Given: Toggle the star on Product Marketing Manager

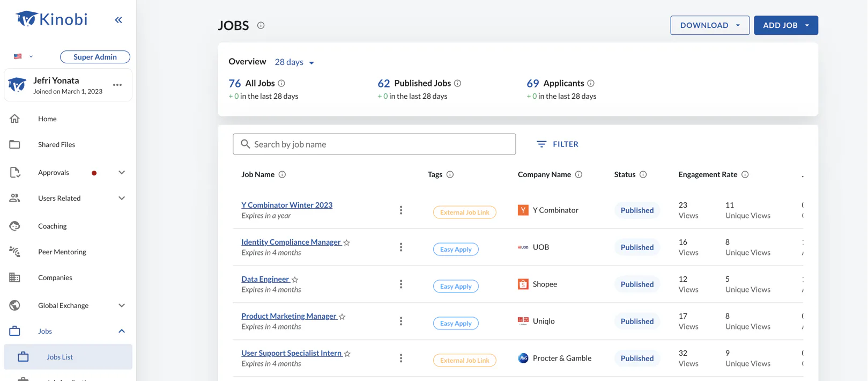Looking at the screenshot, I should coord(342,317).
